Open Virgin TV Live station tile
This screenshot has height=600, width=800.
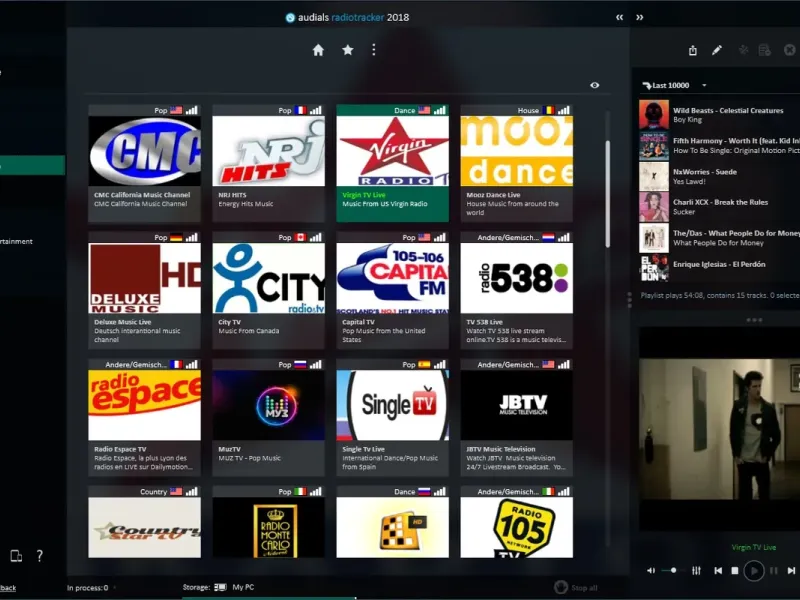[x=392, y=163]
